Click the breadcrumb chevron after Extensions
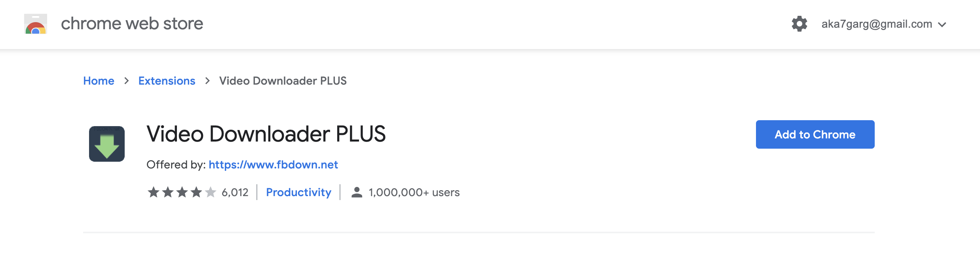This screenshot has height=257, width=980. 207,81
